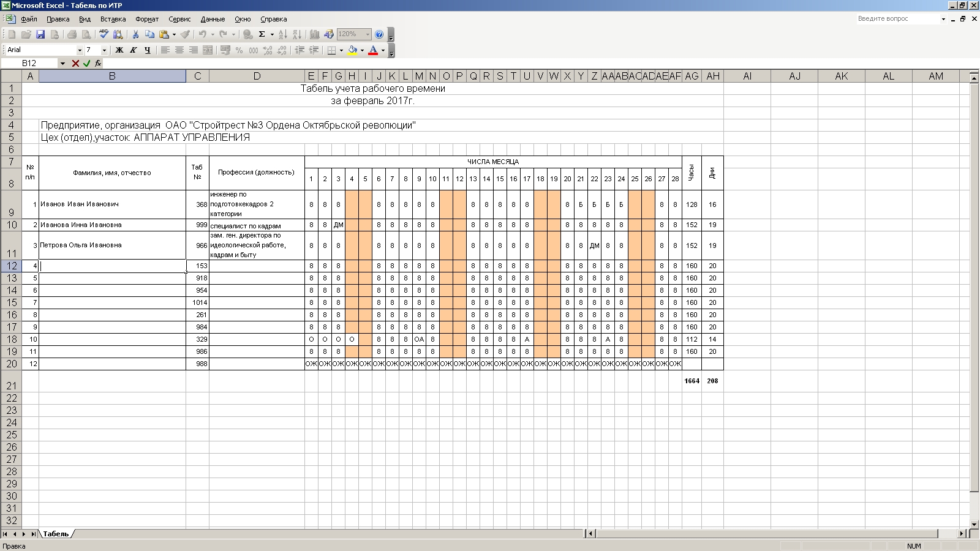980x551 pixels.
Task: Cancel entry with red X in formula bar
Action: point(75,63)
